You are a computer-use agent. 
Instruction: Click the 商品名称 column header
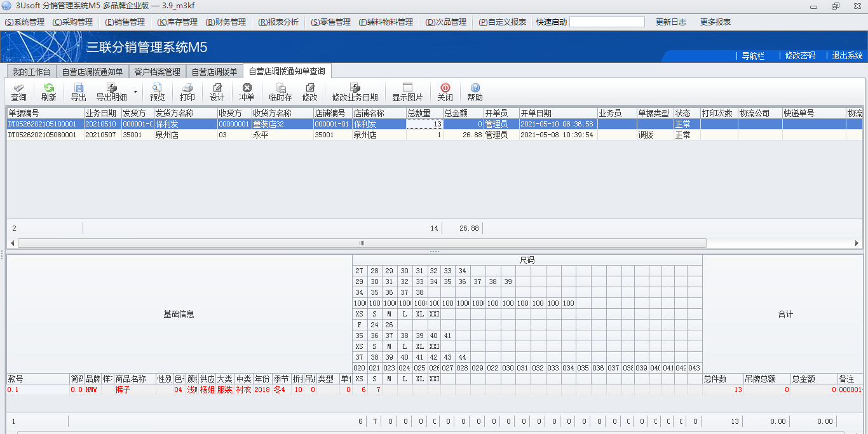tap(135, 379)
